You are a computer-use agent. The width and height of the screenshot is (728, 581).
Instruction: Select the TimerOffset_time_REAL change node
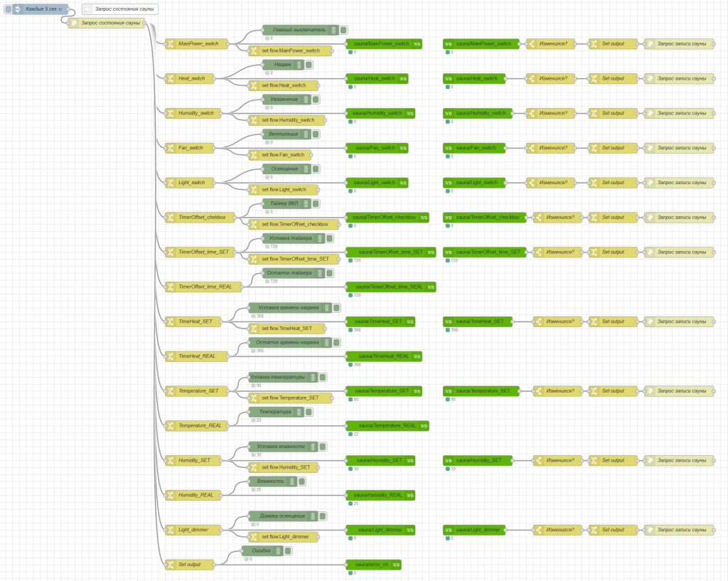coord(203,287)
